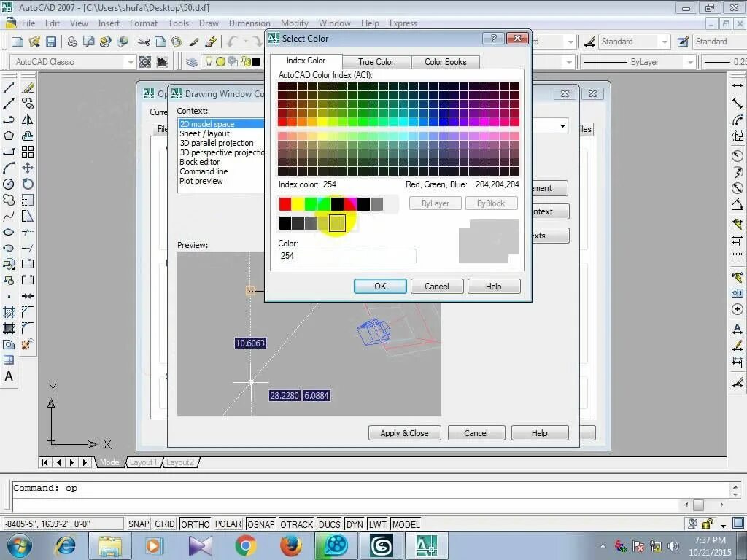
Task: Select the Polygon draw tool
Action: click(x=9, y=136)
